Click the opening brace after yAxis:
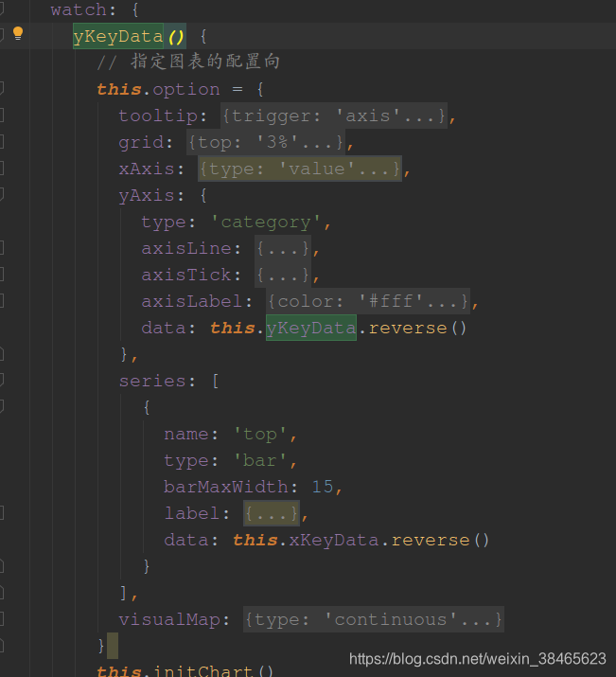The height and width of the screenshot is (677, 616). click(x=203, y=196)
